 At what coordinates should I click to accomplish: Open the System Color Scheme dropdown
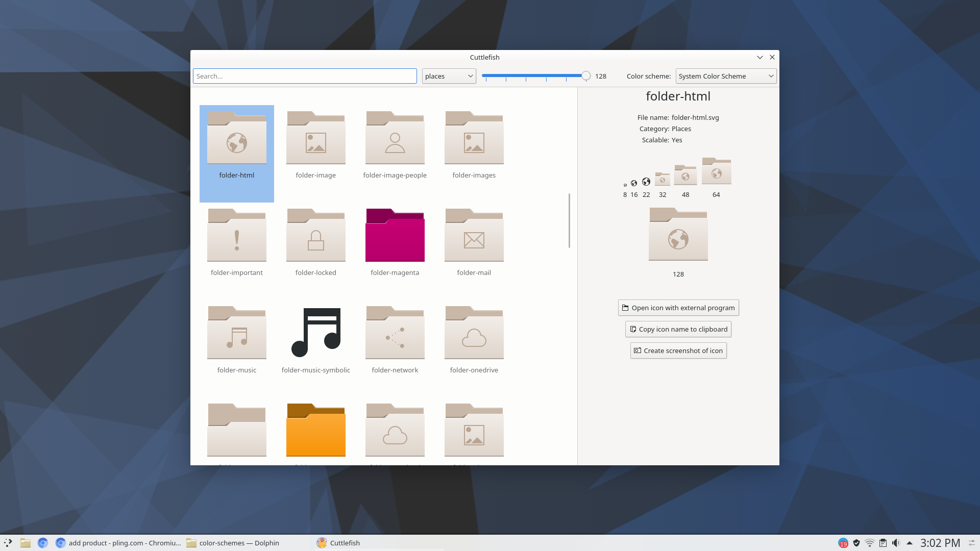pos(726,76)
